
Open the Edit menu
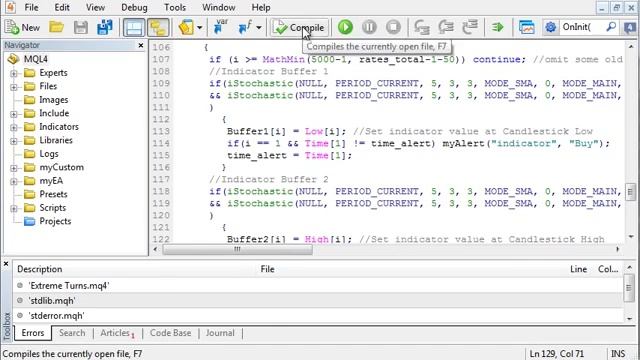[62, 7]
